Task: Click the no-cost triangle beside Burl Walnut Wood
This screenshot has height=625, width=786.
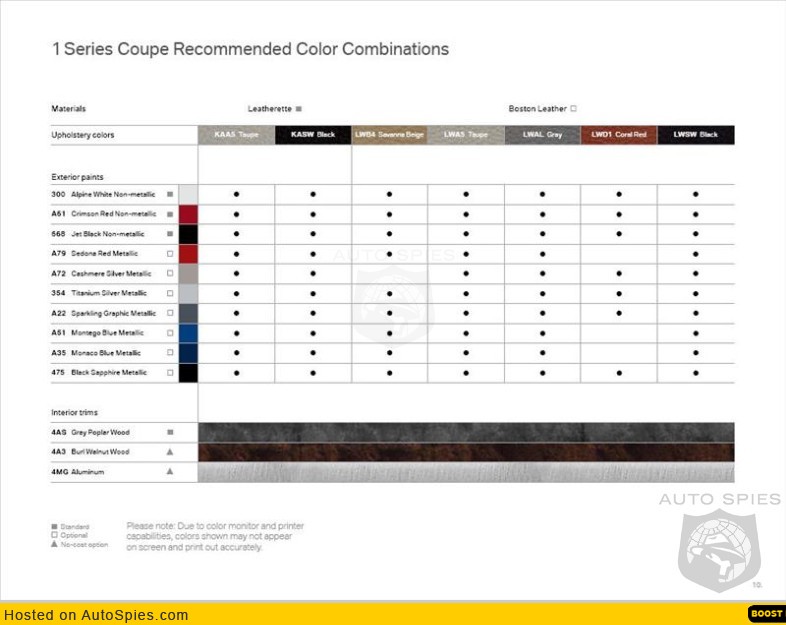Action: (x=170, y=452)
